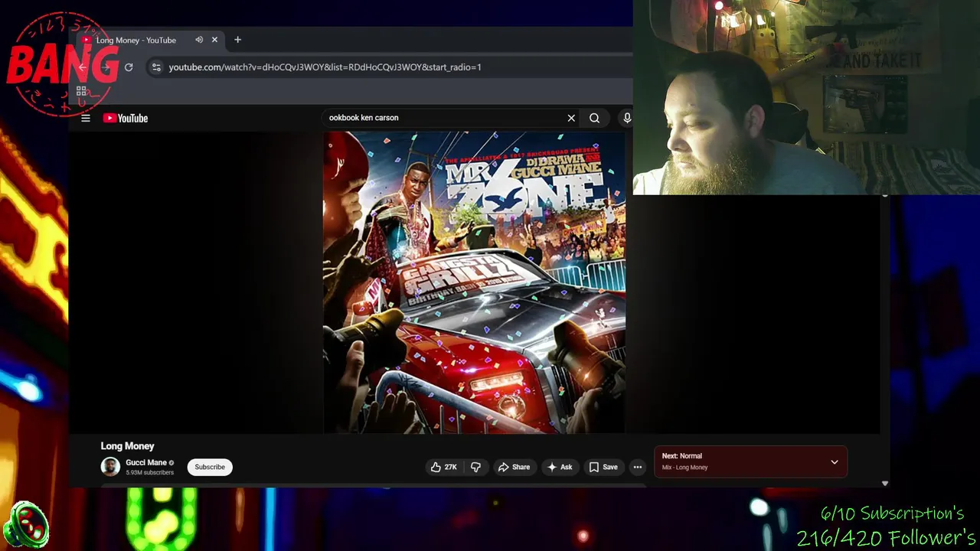
Task: Save the video to a playlist
Action: [x=603, y=467]
